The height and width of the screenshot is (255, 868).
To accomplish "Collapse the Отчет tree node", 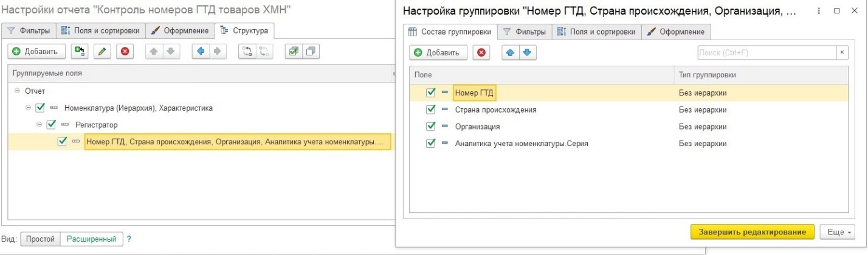I will (17, 91).
